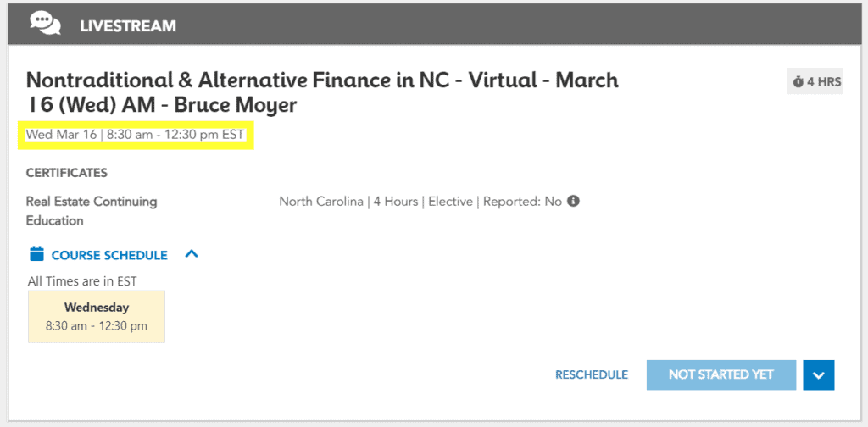Click the blue calendar icon
The image size is (868, 427).
(x=36, y=254)
